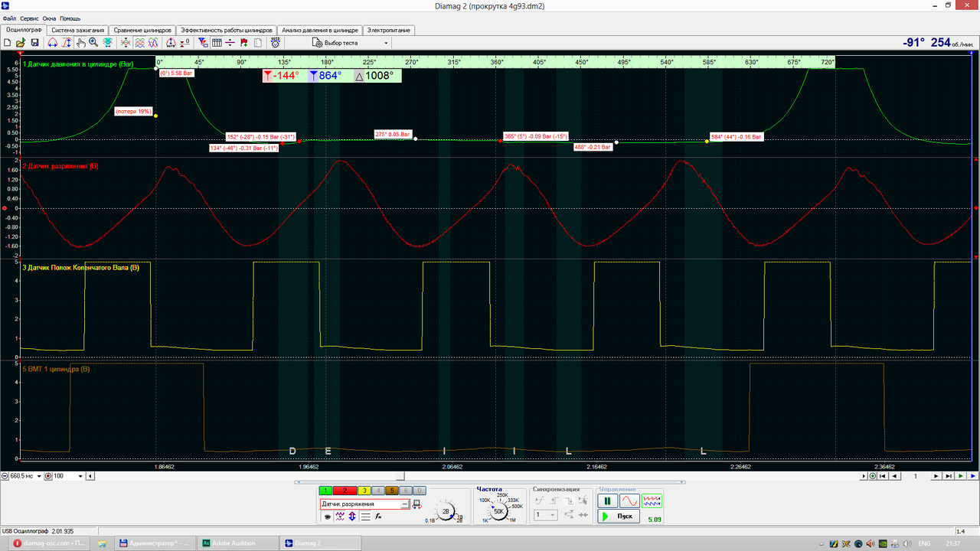Click the single channel overlay icon
Image resolution: width=980 pixels, height=551 pixels.
[x=126, y=43]
